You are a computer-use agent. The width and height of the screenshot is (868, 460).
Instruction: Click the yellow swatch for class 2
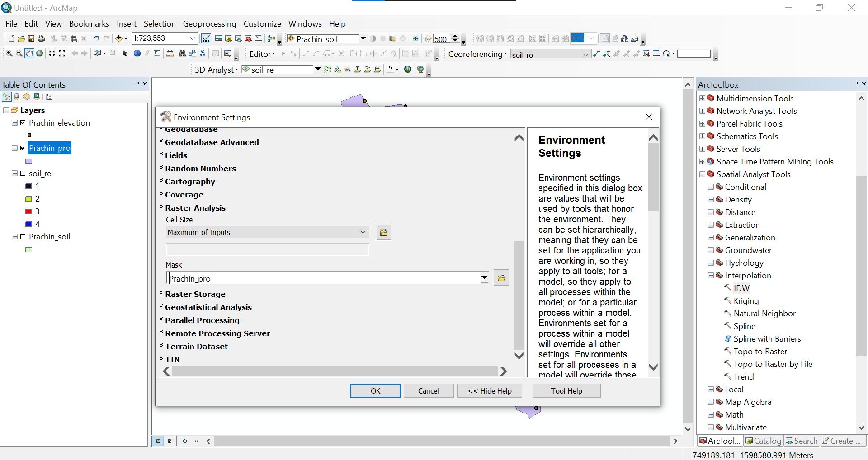click(x=28, y=198)
